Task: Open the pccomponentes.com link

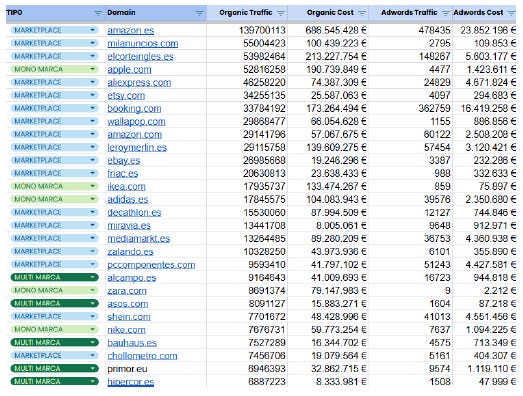Action: click(x=151, y=265)
